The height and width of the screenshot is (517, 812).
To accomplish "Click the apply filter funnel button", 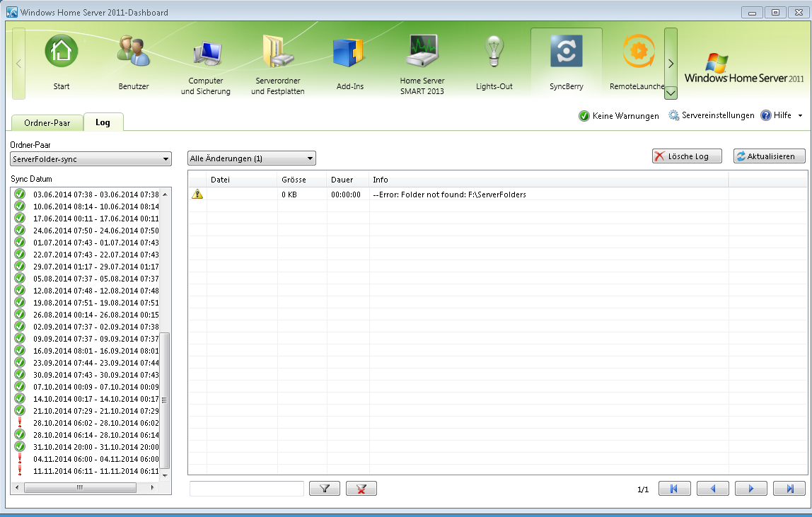I will click(x=325, y=489).
